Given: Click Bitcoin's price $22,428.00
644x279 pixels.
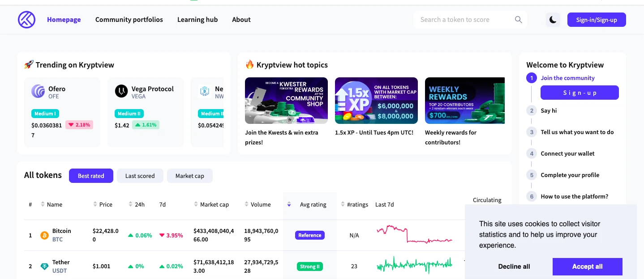Looking at the screenshot, I should (106, 235).
